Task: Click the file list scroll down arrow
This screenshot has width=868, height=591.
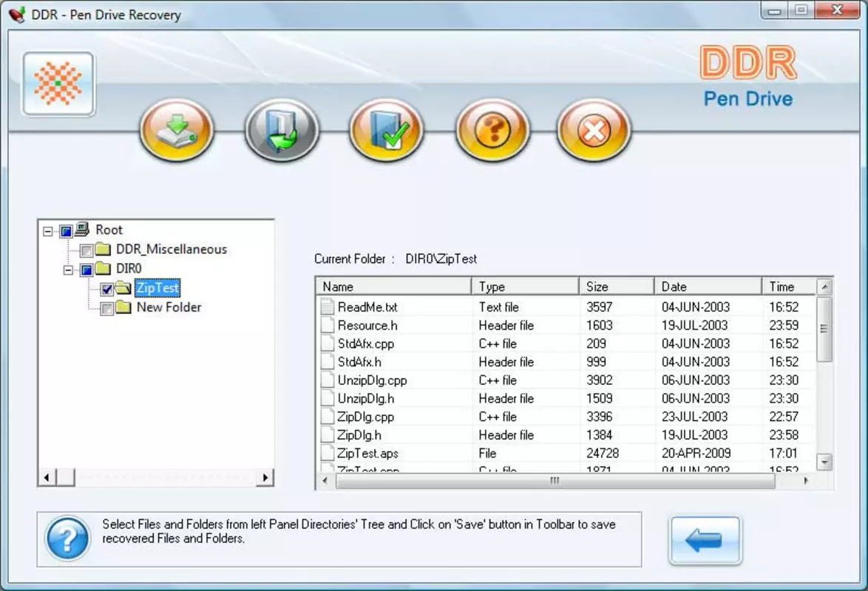Action: [x=824, y=462]
